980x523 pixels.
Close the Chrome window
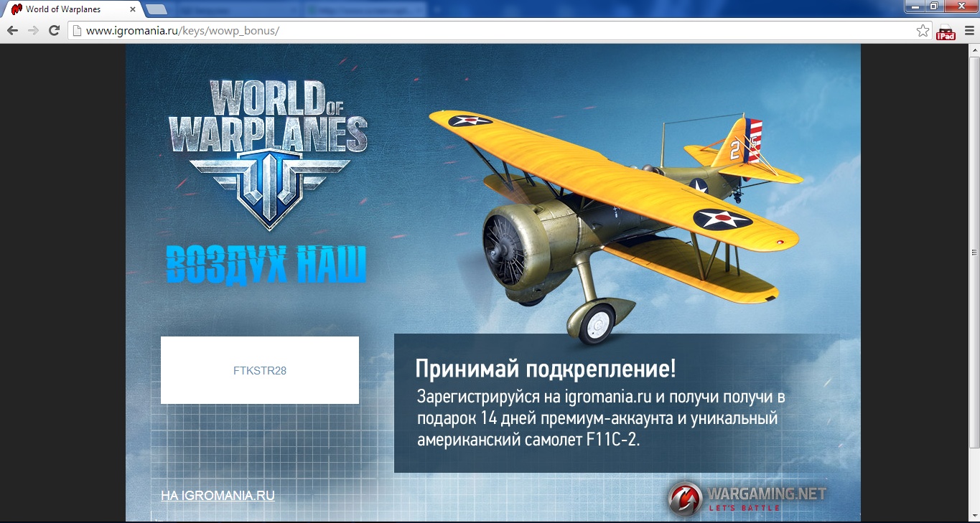[960, 6]
